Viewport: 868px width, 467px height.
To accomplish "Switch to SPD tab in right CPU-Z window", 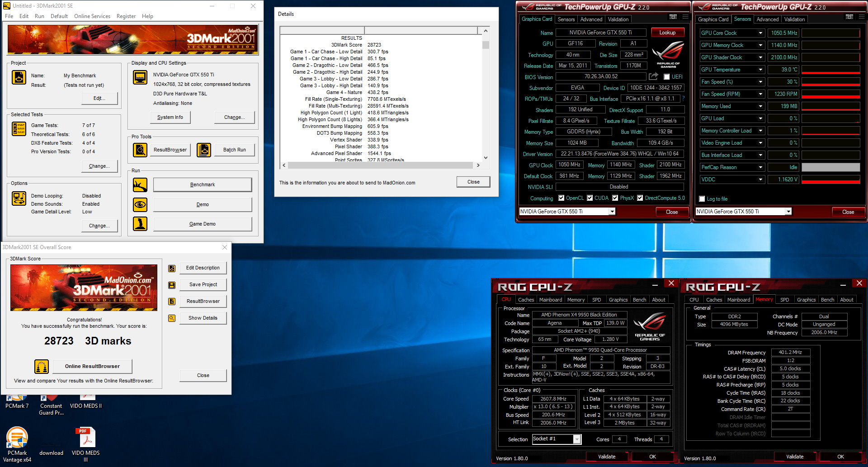I will [x=785, y=300].
